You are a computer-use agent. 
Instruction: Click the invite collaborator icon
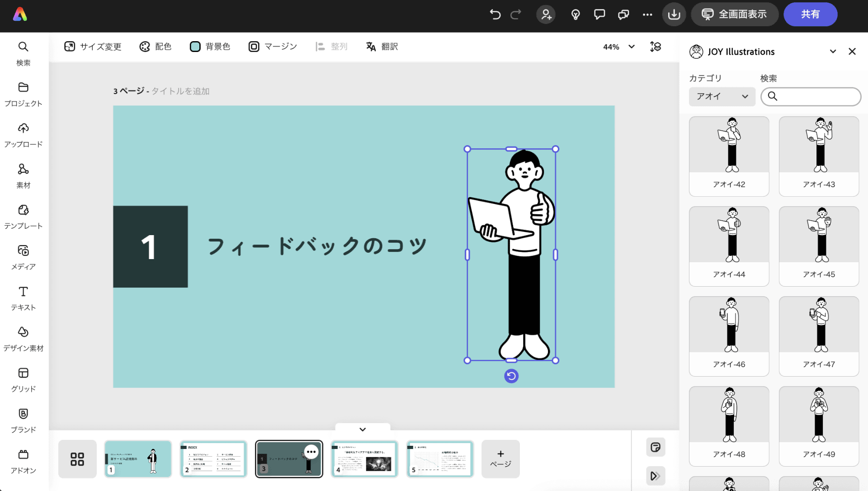click(546, 14)
